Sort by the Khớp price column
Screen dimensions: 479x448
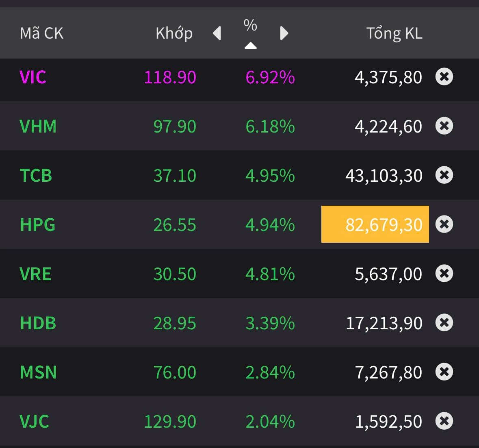pos(174,33)
